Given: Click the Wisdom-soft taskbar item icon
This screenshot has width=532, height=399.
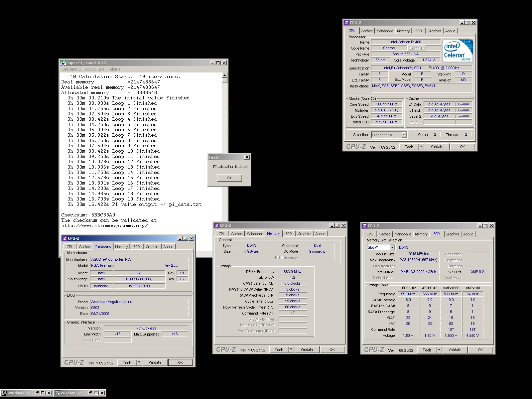Looking at the screenshot, I should [x=57, y=393].
